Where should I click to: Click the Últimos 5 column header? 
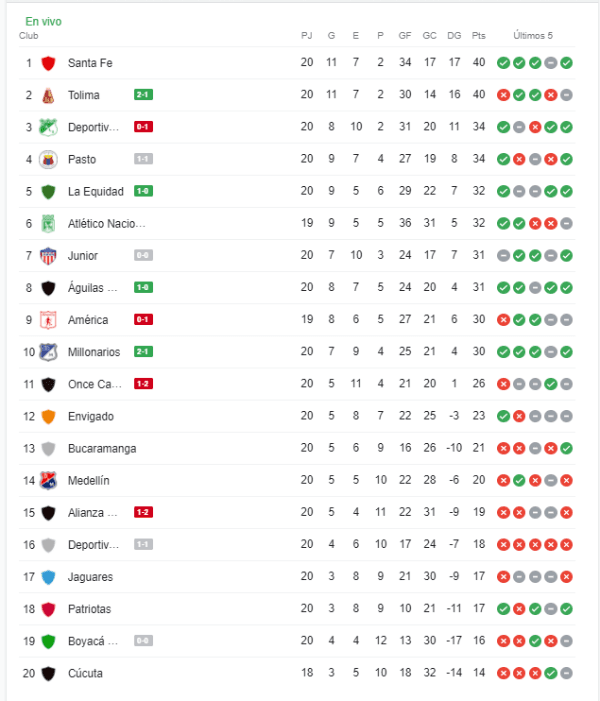(533, 36)
